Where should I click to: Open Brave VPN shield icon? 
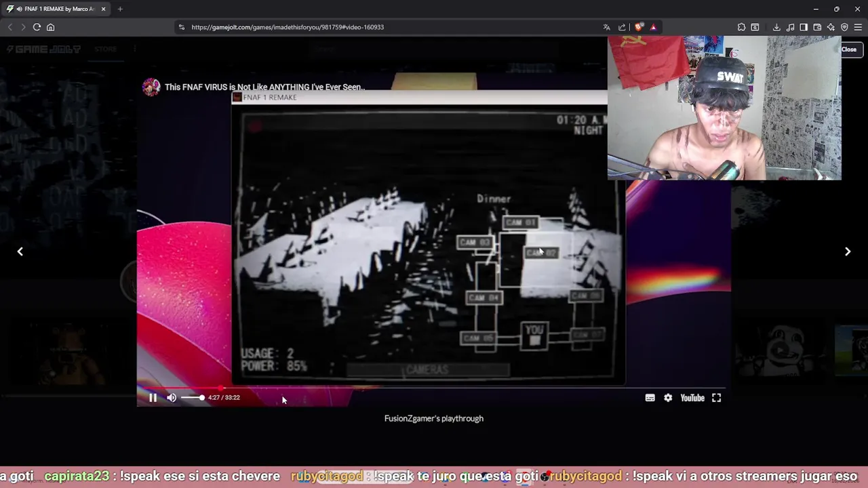pos(844,27)
